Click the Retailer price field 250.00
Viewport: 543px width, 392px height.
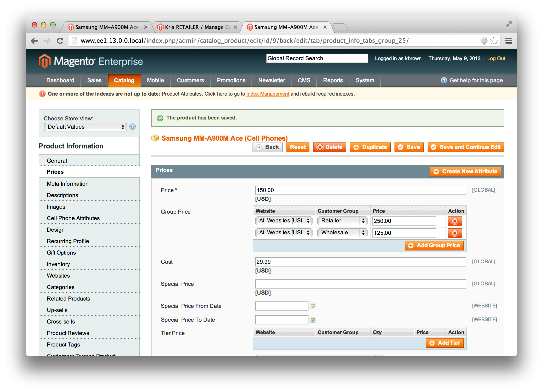coord(404,221)
